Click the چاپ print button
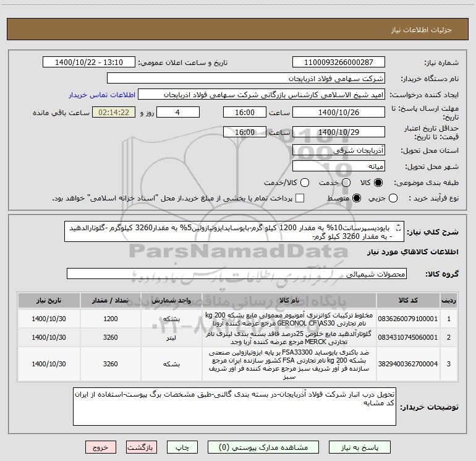The height and width of the screenshot is (461, 476). (x=182, y=447)
